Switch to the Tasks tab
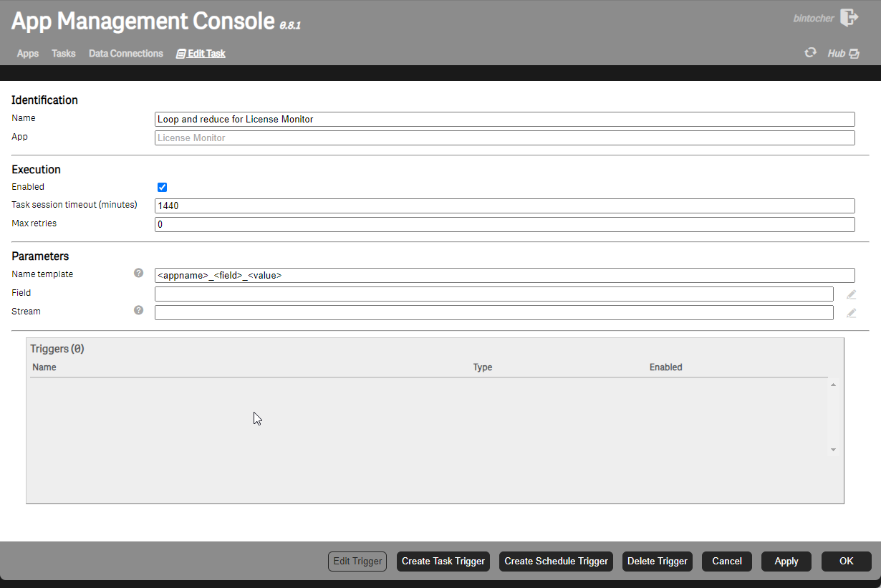This screenshot has height=588, width=881. 64,54
